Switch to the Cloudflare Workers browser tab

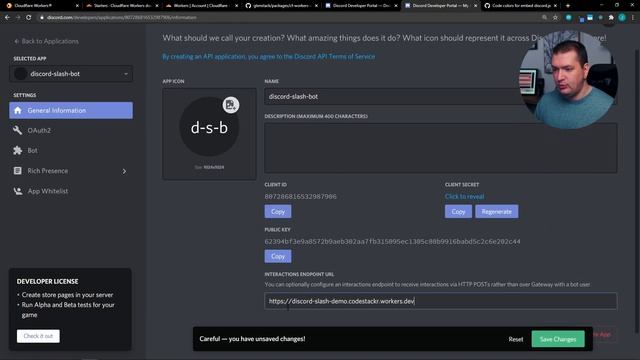(x=42, y=6)
